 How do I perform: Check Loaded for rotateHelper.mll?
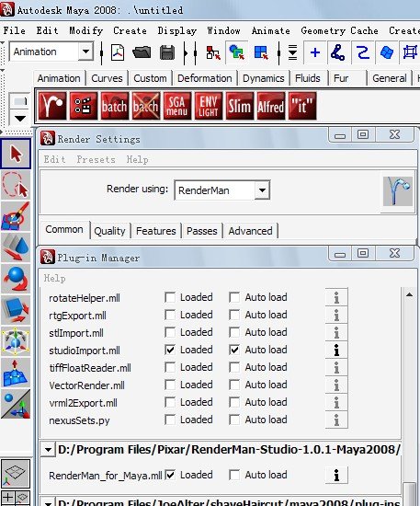tap(170, 297)
